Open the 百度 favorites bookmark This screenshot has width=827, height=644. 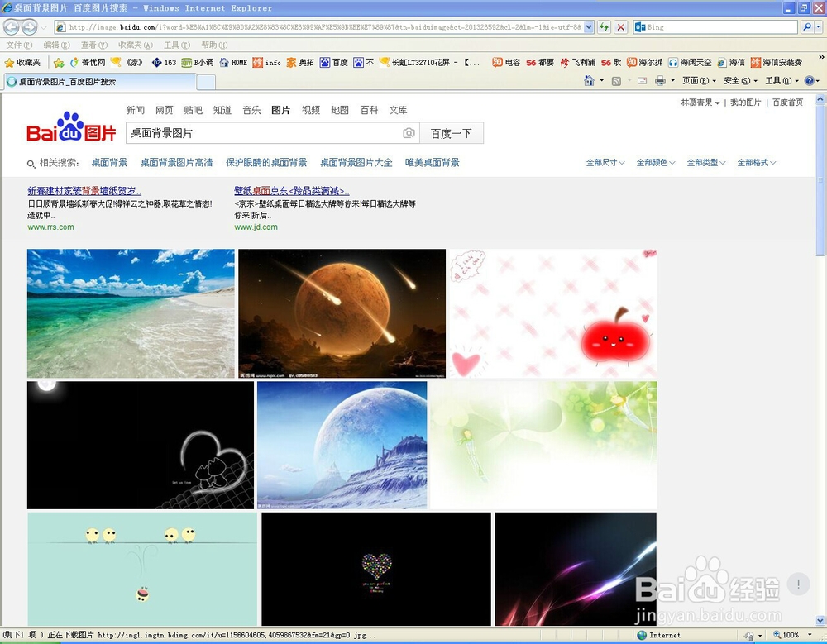pos(334,62)
